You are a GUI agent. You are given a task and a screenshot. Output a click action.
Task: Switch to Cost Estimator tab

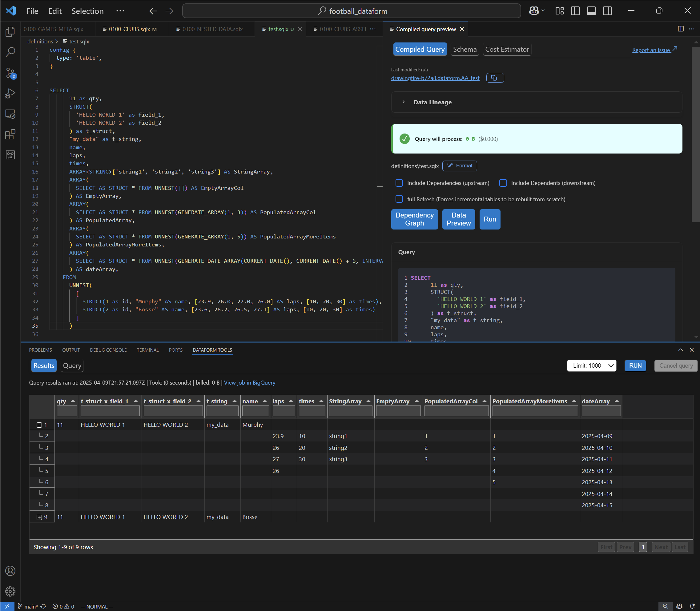(507, 50)
